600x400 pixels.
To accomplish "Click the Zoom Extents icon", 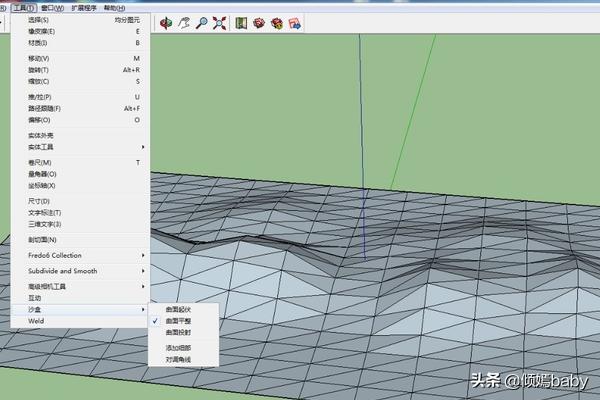I will pyautogui.click(x=219, y=23).
